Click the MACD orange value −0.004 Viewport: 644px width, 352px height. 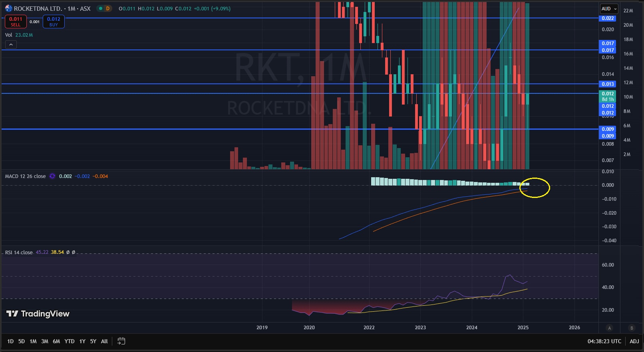coord(100,176)
